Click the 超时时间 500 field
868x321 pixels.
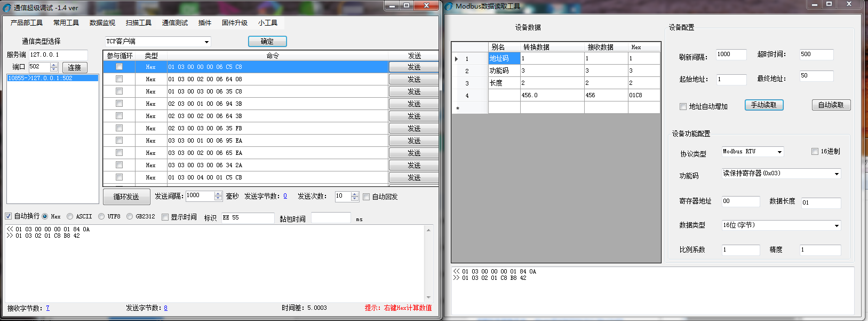click(816, 54)
